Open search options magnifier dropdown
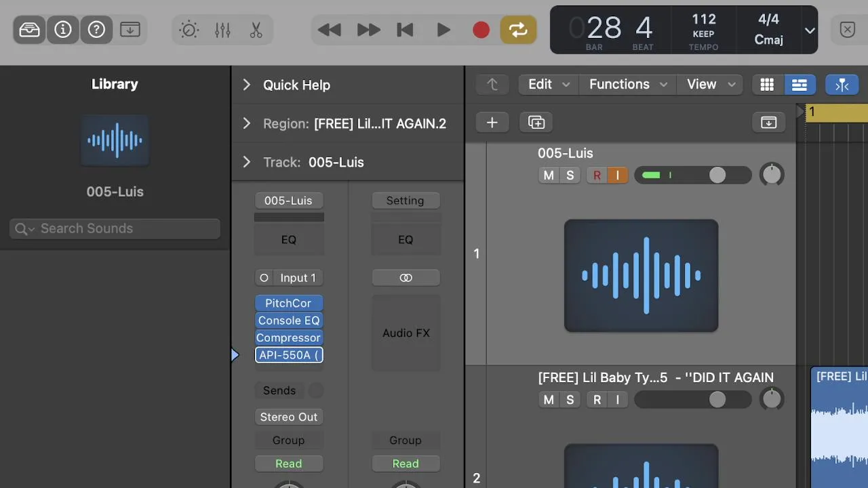The height and width of the screenshot is (488, 868). click(24, 229)
